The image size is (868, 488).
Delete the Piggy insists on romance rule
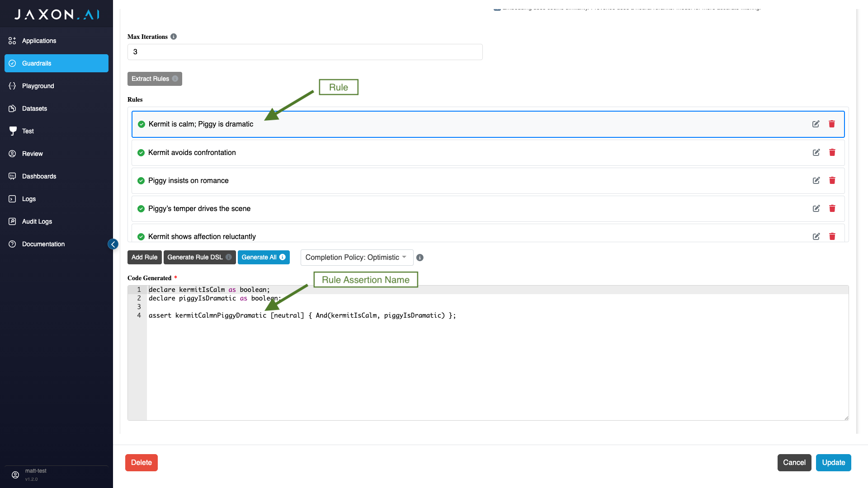click(832, 181)
